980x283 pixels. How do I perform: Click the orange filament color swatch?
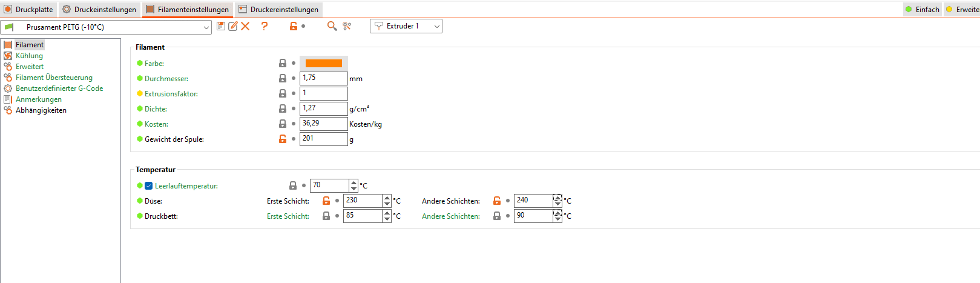[x=324, y=63]
